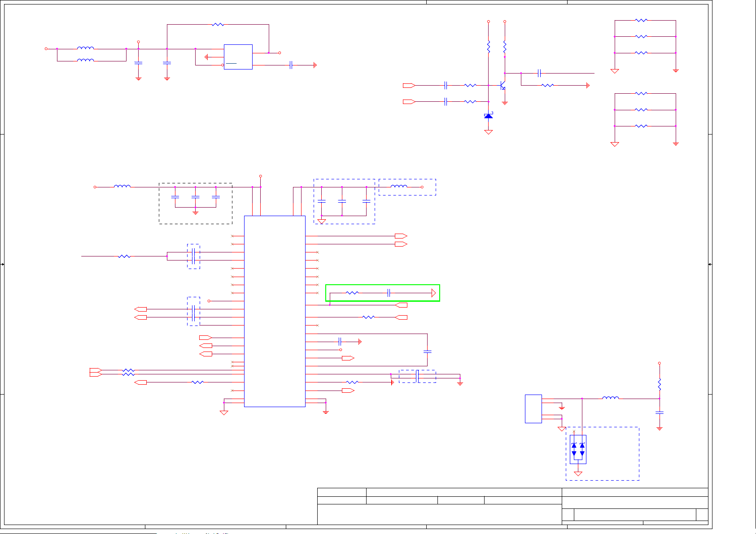Click the power terminal circle above the central IC

point(260,176)
